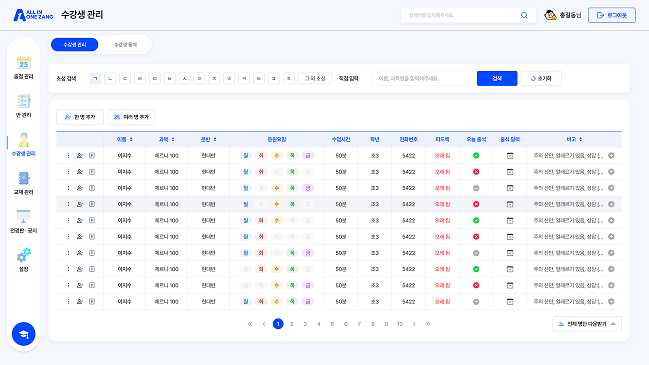Toggle the ㅇ initial consonant filter

click(200, 78)
